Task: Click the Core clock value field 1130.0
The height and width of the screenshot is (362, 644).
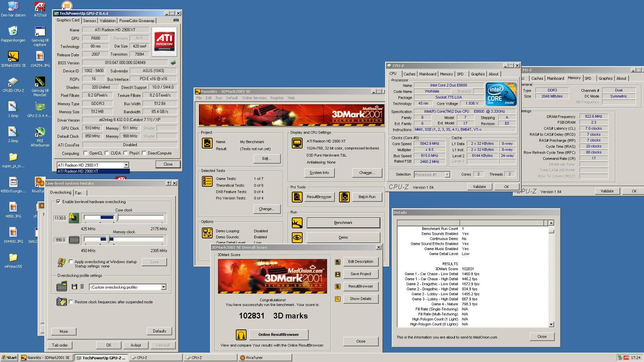Action: pos(60,218)
